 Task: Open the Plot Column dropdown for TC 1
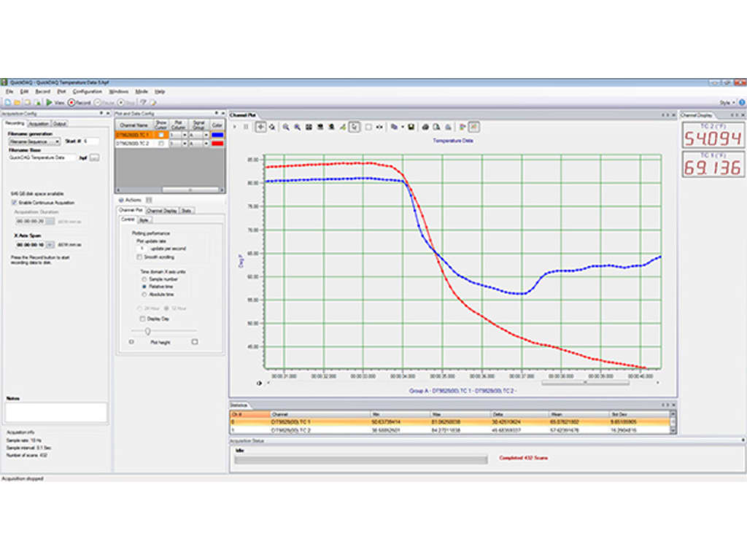tap(185, 135)
